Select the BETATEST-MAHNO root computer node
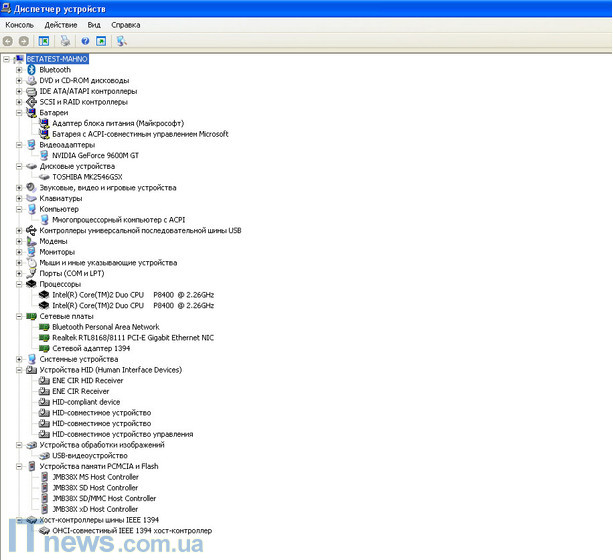Image resolution: width=613 pixels, height=560 pixels. pos(63,59)
